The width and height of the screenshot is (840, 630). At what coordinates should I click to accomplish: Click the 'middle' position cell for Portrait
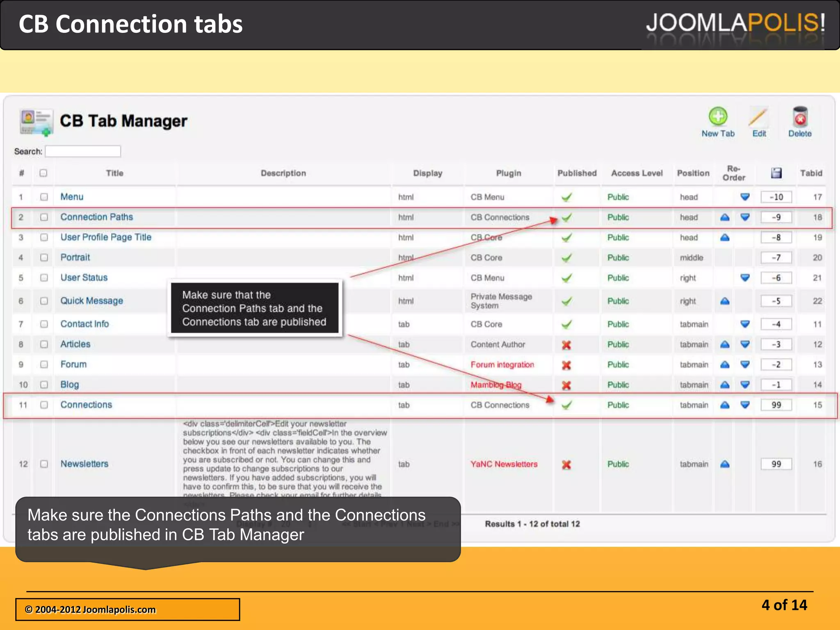click(692, 258)
